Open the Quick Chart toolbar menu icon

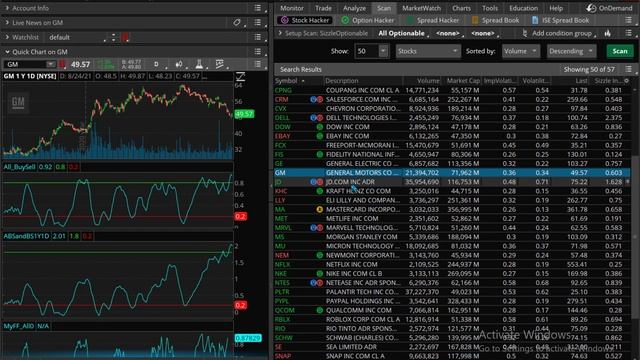pos(258,64)
